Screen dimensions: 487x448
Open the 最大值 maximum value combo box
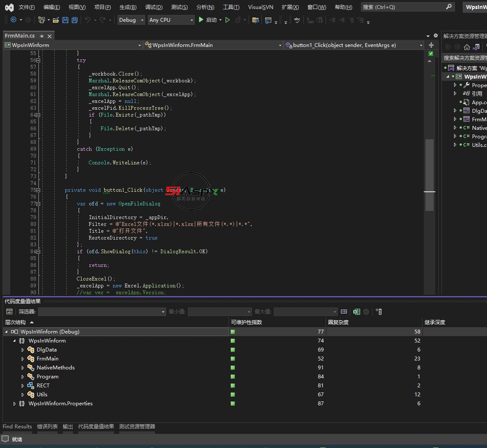[x=305, y=312]
